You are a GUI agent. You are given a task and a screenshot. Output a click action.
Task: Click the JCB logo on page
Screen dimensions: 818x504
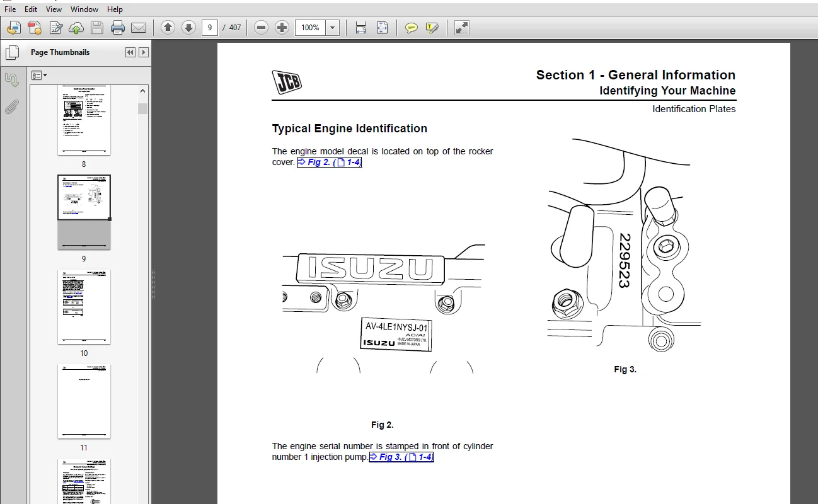click(x=287, y=83)
